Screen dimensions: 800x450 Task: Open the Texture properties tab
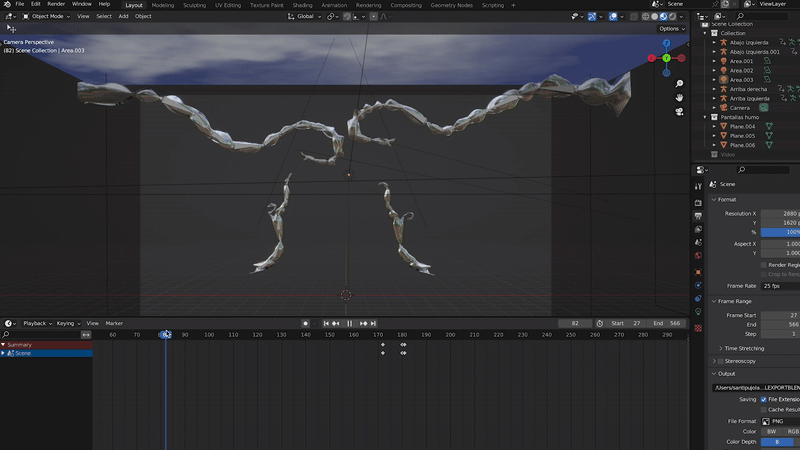click(698, 329)
